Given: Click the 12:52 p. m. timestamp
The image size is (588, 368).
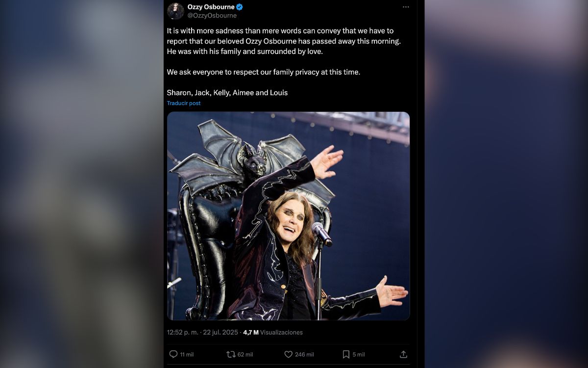Looking at the screenshot, I should 182,332.
